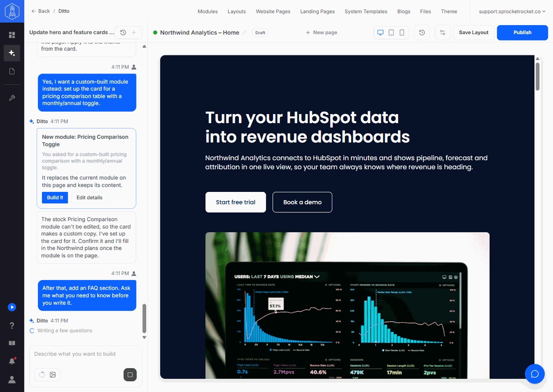Switch to tablet preview
Screen dimensions: 553x392
coord(391,32)
